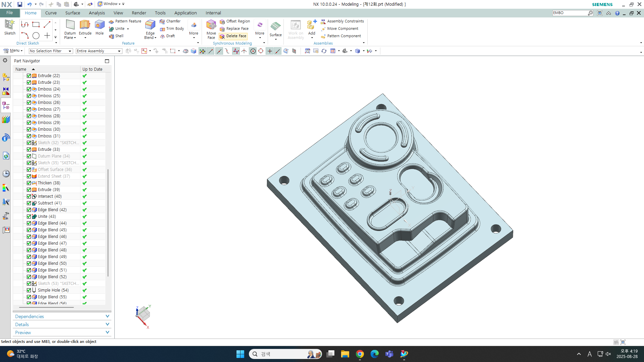Open Assembly Constraints tool
644x362 pixels.
[x=342, y=21]
